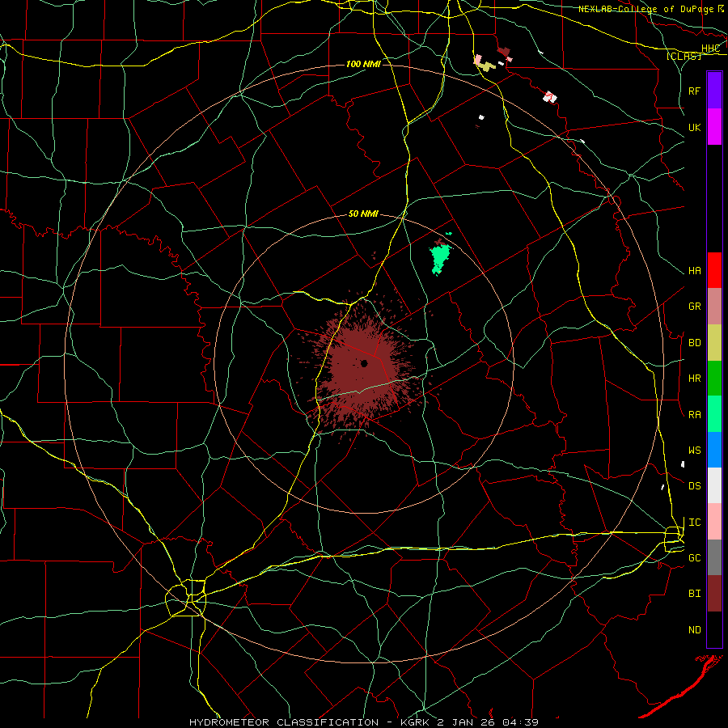
Task: Click the white DS color swatch
Action: tap(714, 485)
